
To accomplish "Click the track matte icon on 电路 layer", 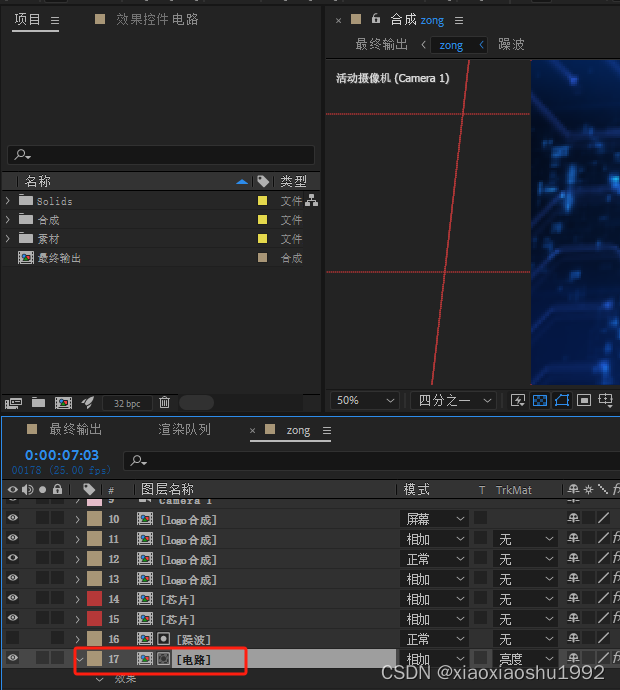I will (163, 659).
